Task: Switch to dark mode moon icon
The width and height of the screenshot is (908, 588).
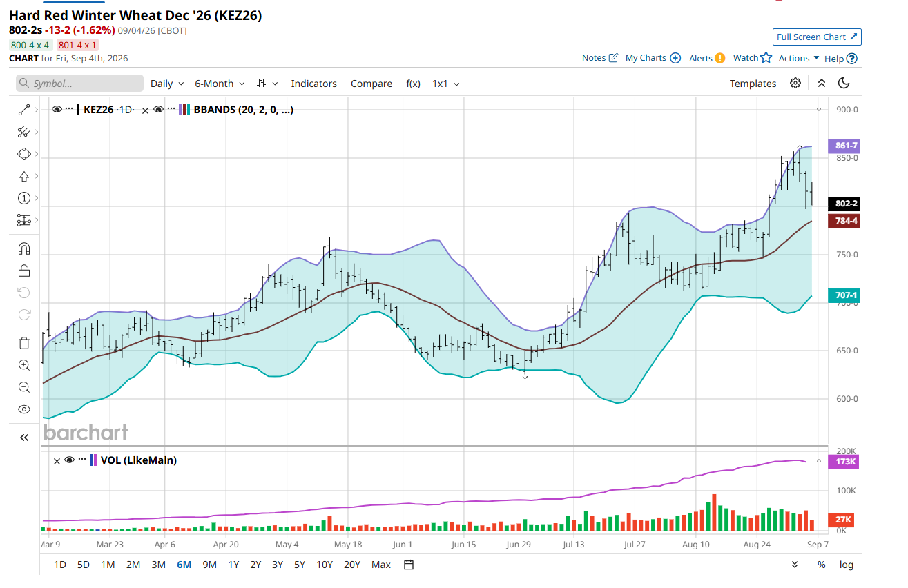Action: pos(843,83)
